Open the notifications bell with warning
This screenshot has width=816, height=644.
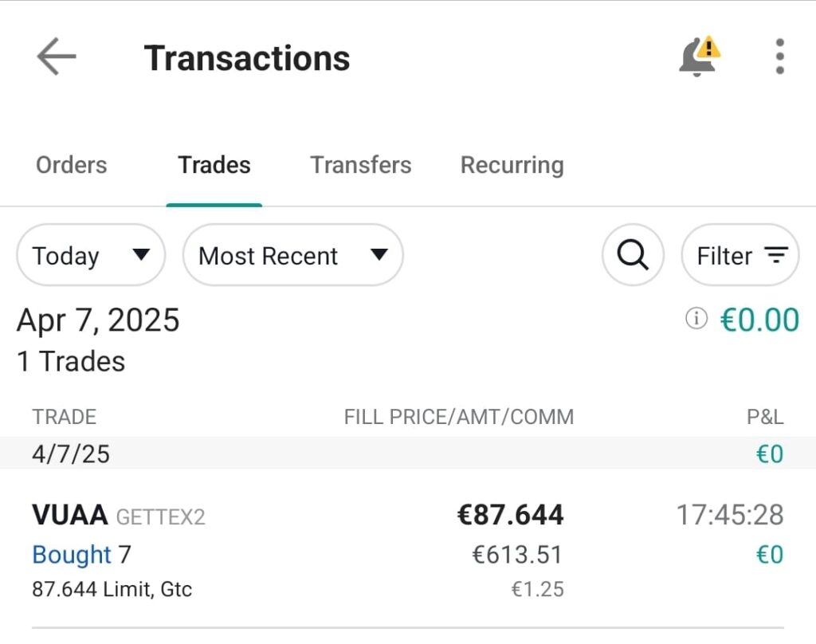699,57
